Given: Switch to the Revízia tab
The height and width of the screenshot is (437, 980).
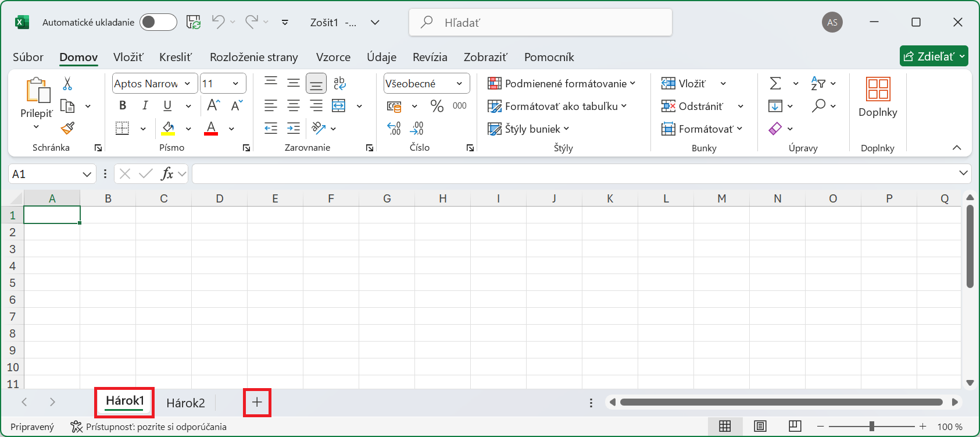Looking at the screenshot, I should pos(430,57).
